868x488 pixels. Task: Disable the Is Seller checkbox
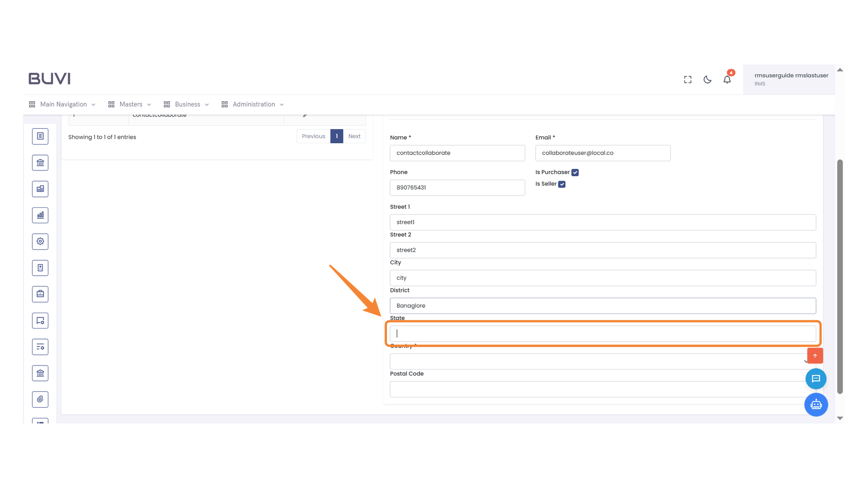pyautogui.click(x=562, y=184)
